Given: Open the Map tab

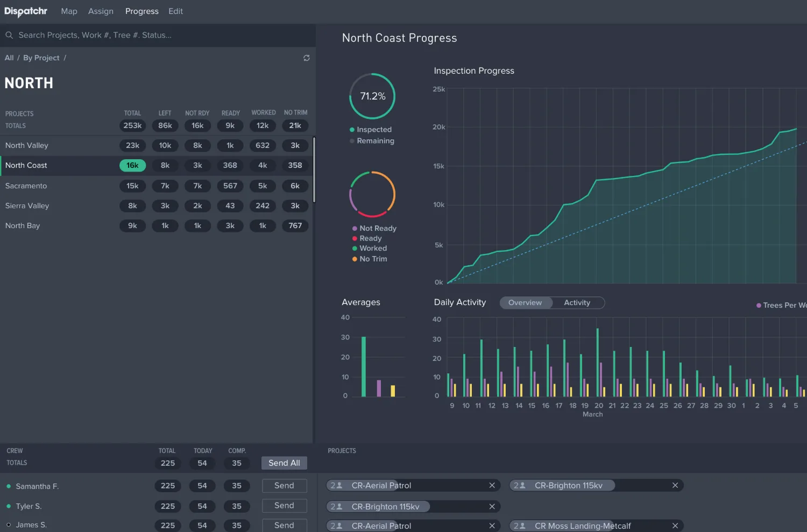Looking at the screenshot, I should [x=69, y=11].
